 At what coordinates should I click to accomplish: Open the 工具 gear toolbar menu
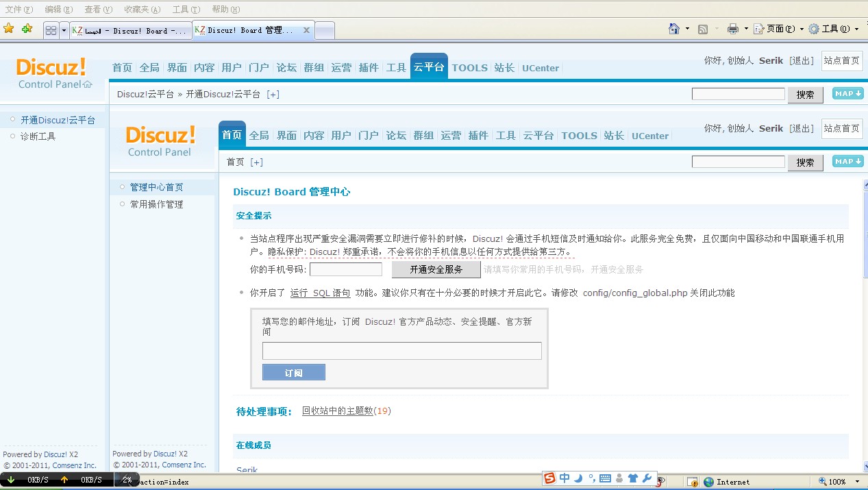coord(832,29)
